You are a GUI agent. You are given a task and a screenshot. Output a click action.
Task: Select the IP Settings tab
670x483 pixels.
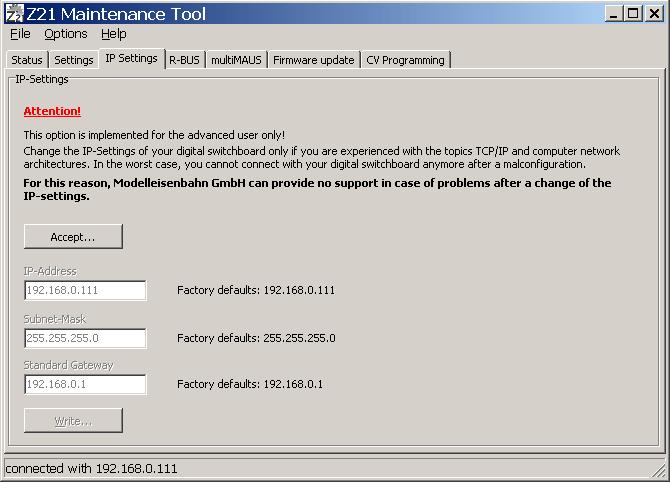pyautogui.click(x=132, y=58)
